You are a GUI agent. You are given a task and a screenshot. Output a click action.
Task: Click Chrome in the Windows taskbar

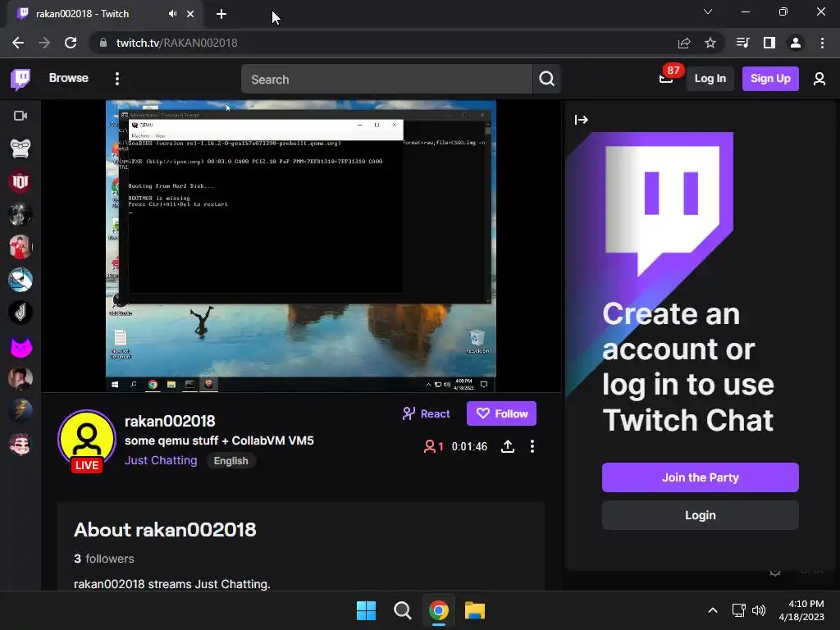[439, 610]
